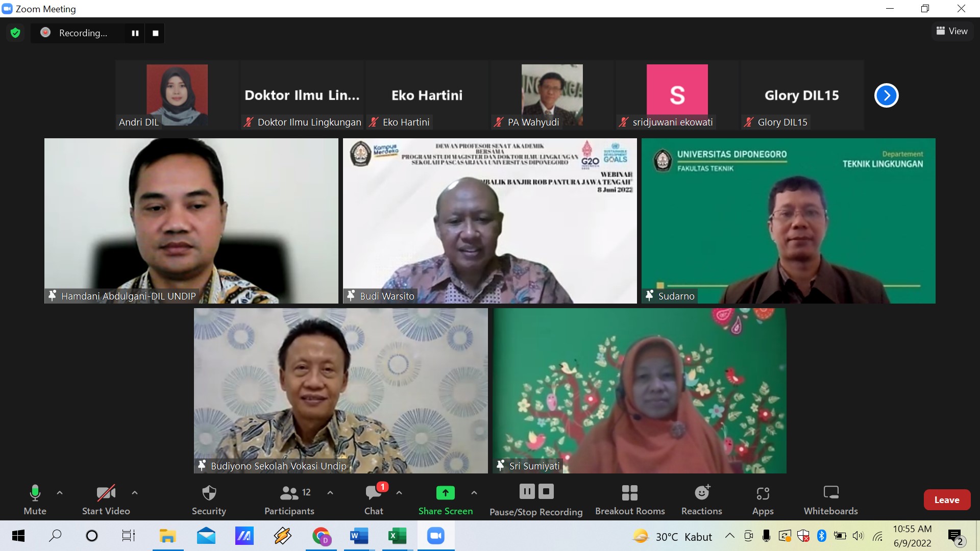Expand video options arrow beside Start Video
This screenshot has width=980, height=551.
pos(135,493)
